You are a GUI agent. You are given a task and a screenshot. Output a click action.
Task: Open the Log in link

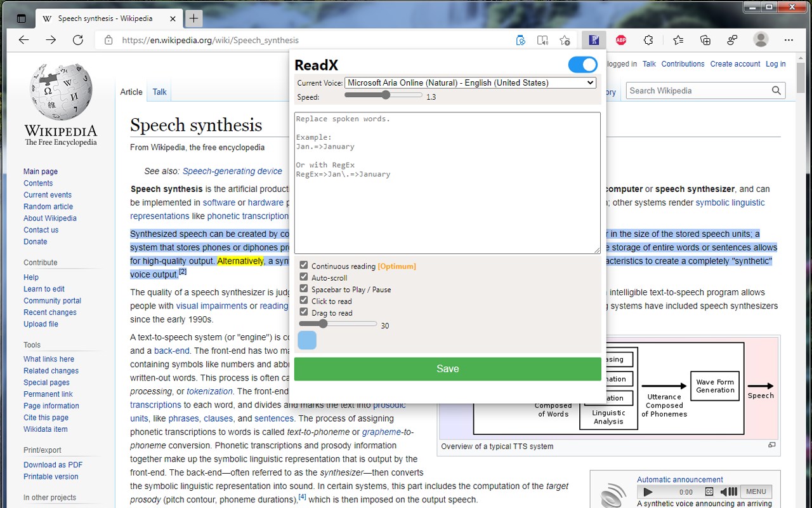click(775, 64)
